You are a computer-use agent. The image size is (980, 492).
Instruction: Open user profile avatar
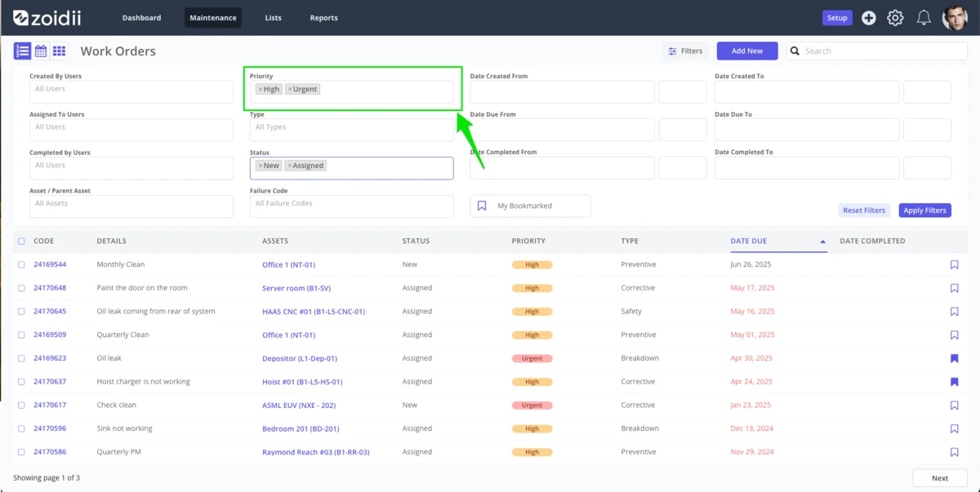point(955,18)
